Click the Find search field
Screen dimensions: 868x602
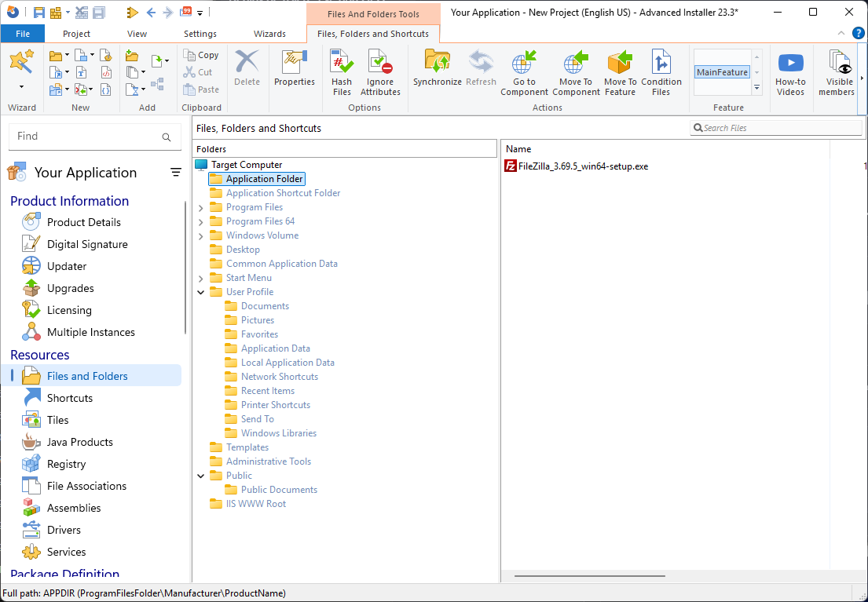tap(86, 137)
